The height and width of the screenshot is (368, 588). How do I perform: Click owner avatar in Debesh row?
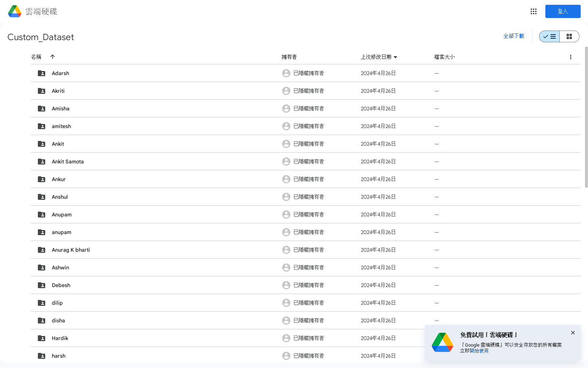[286, 285]
